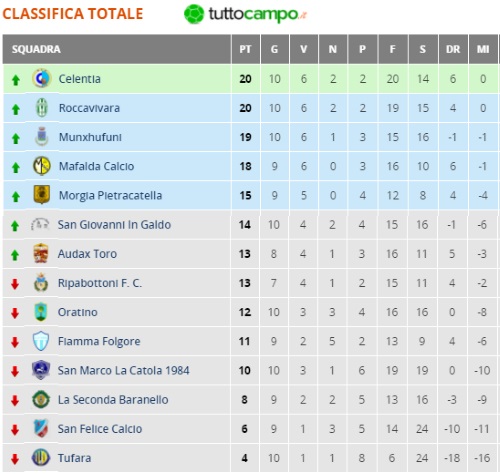Click the Morgia Pietracatella yellow crest

click(42, 195)
